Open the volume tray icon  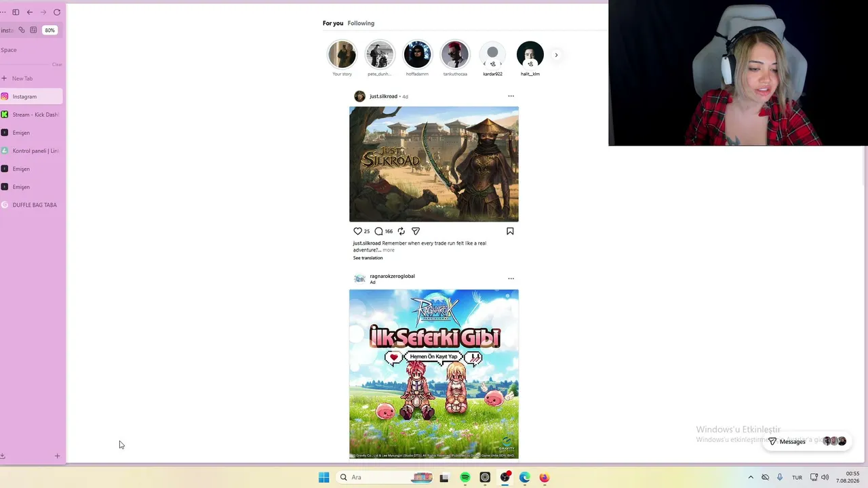click(825, 478)
